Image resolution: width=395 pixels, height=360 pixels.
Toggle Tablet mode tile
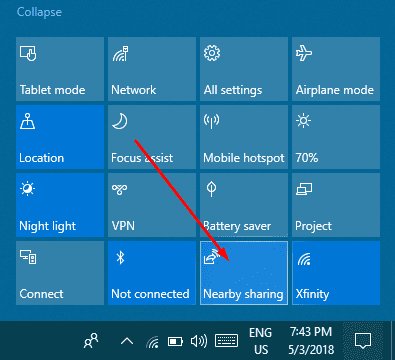pos(60,69)
